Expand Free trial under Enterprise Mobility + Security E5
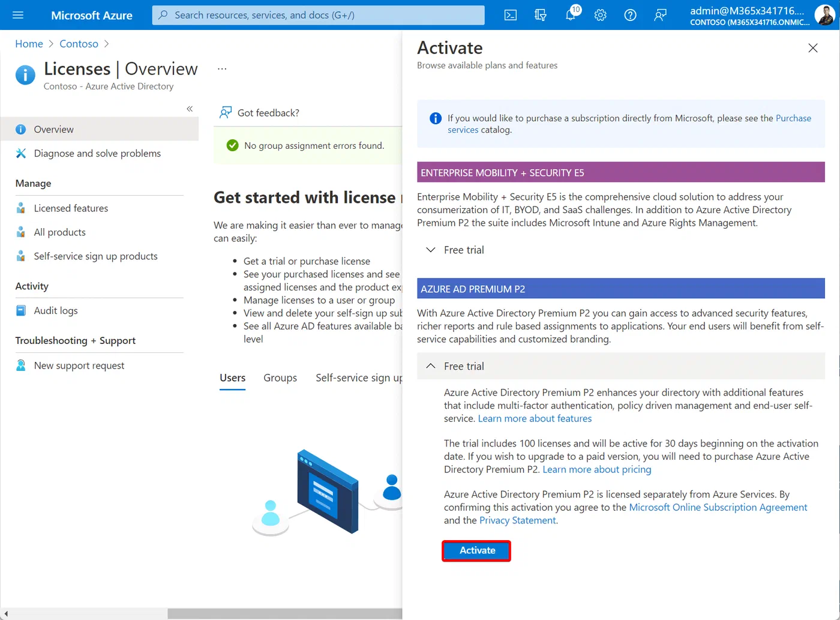This screenshot has height=620, width=840. [621, 250]
